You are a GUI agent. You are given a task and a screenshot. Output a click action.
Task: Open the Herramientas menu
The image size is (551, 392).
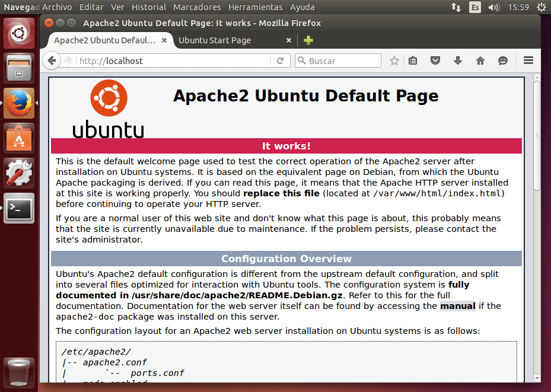click(x=255, y=7)
